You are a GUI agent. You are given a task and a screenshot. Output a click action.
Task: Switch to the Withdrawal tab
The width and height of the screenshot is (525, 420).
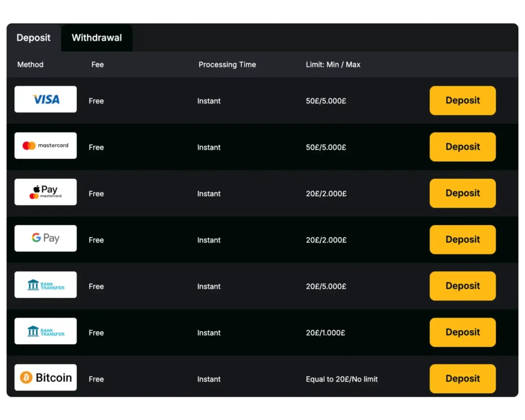[96, 37]
